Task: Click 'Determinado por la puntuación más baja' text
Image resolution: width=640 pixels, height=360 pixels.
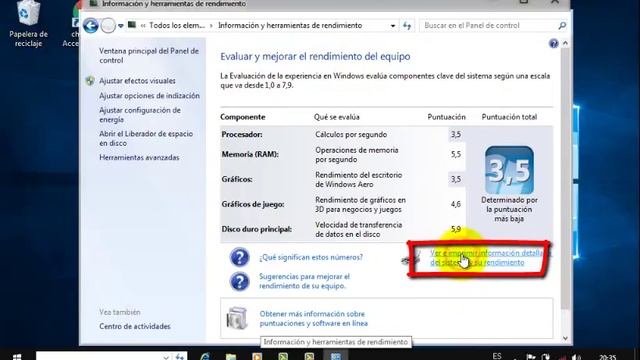Action: tap(509, 209)
